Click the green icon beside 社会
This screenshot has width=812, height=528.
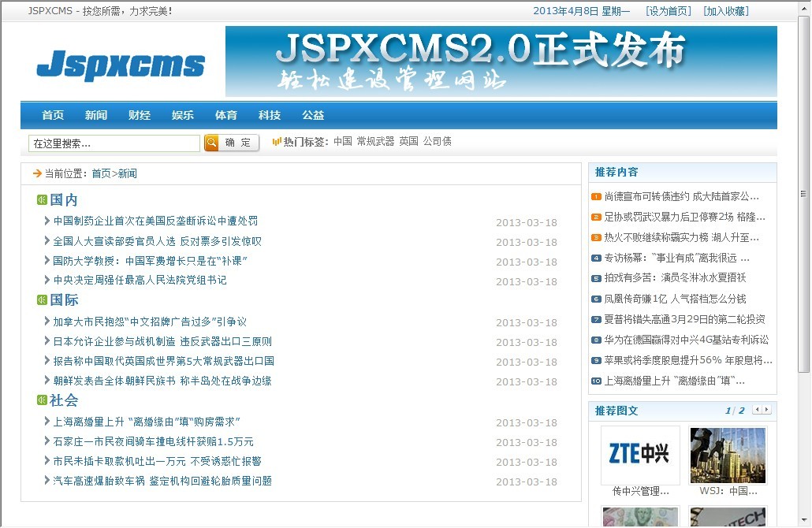[42, 400]
